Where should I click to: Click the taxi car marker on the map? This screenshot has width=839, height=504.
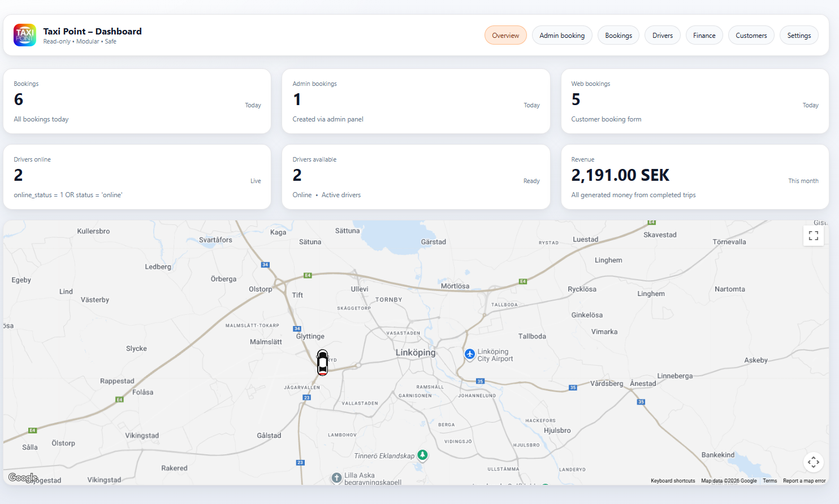tap(322, 362)
